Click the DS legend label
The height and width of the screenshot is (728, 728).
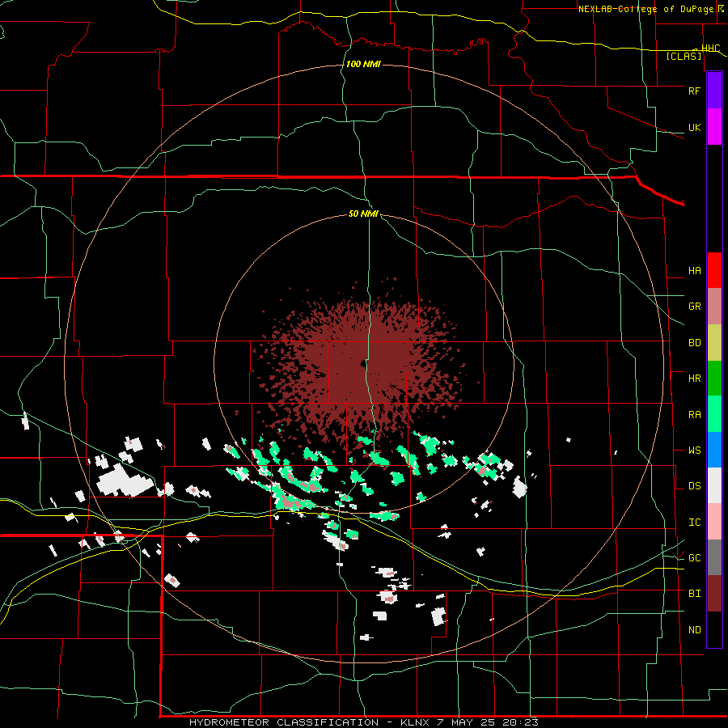point(694,486)
